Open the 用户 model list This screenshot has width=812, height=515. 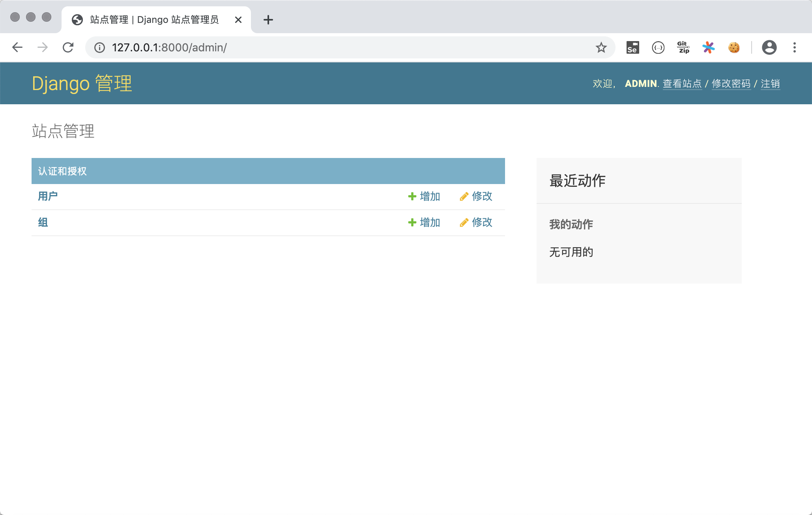coord(47,196)
